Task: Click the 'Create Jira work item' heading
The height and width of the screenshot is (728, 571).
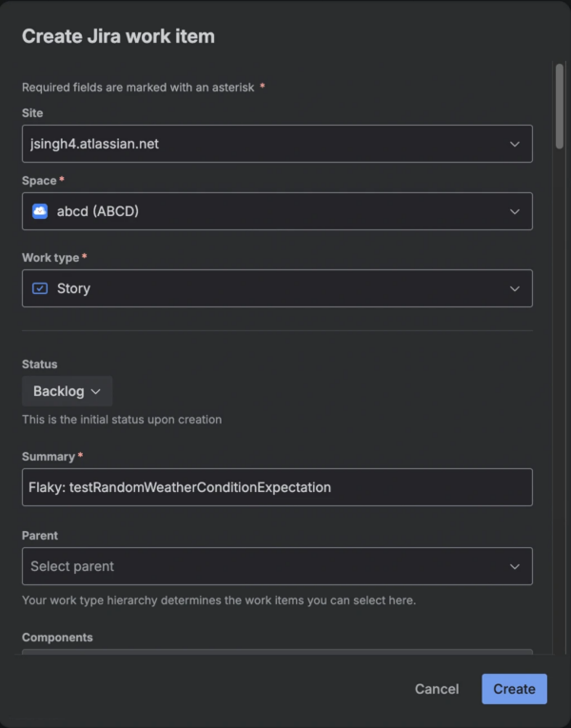Action: pos(118,36)
